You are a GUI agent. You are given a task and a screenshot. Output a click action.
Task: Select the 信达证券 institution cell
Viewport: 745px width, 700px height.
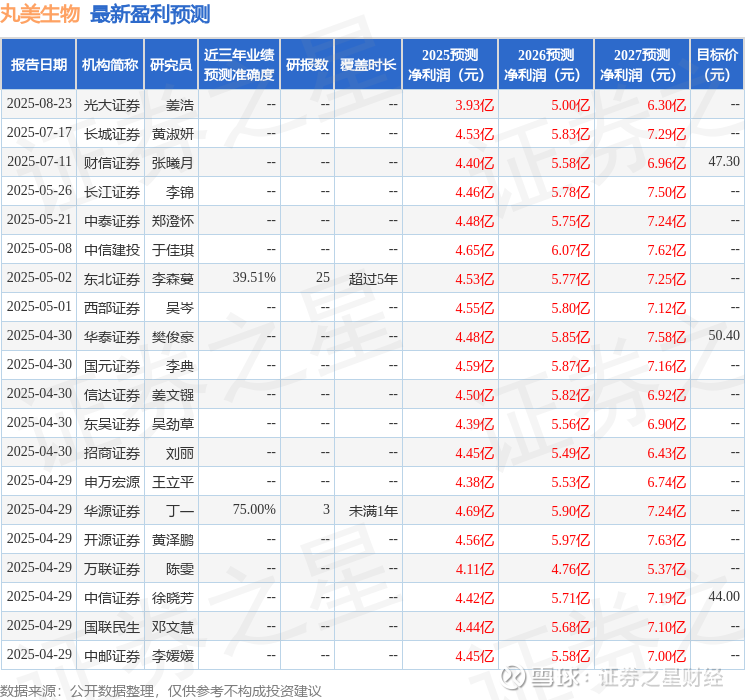[x=112, y=395]
